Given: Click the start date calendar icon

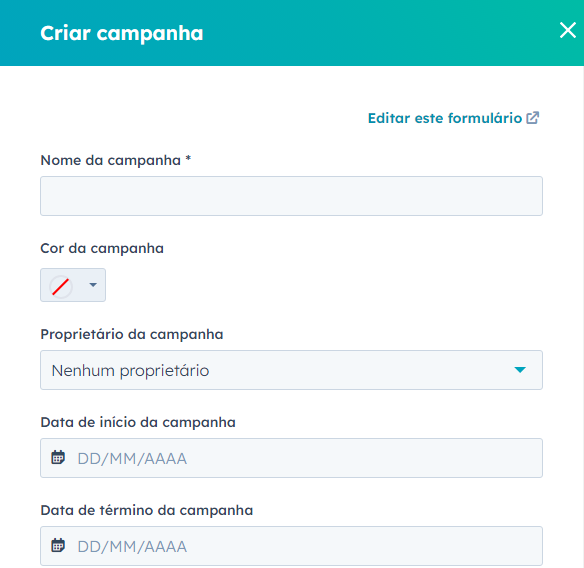Looking at the screenshot, I should click(58, 457).
